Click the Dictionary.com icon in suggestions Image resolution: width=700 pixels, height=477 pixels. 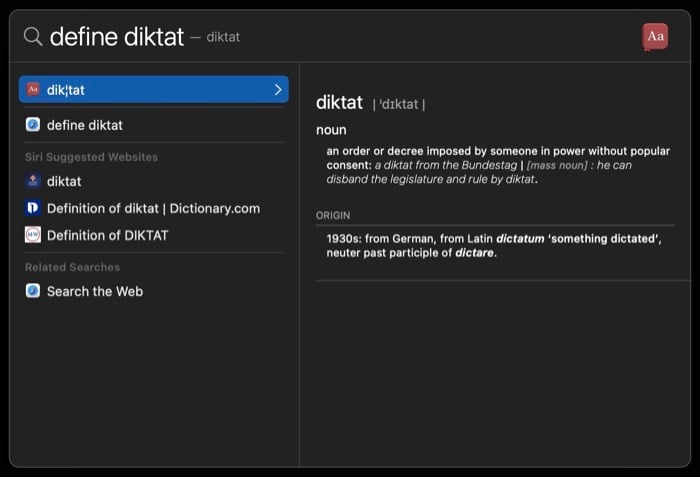33,208
